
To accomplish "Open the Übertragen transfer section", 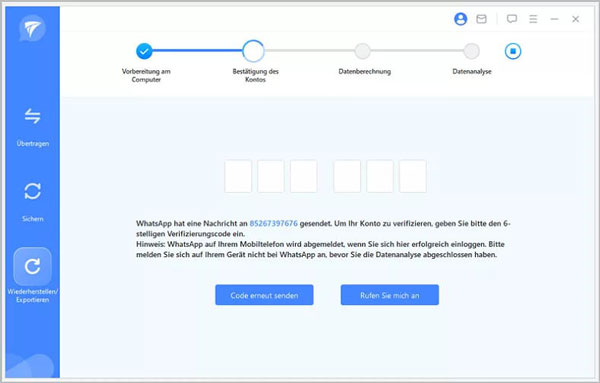I will [33, 116].
